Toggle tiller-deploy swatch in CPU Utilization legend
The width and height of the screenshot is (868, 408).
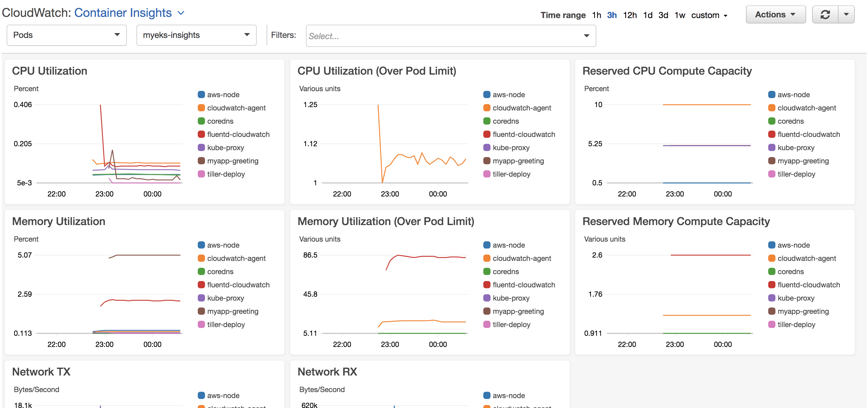tap(201, 174)
